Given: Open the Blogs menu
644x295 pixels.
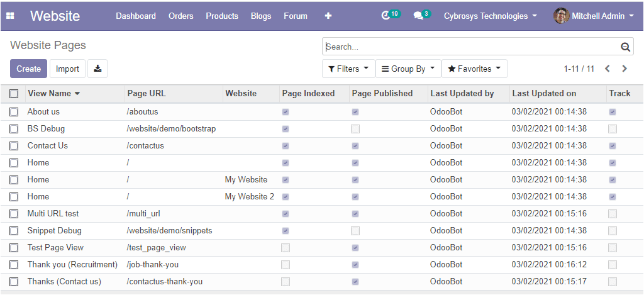Looking at the screenshot, I should tap(261, 16).
